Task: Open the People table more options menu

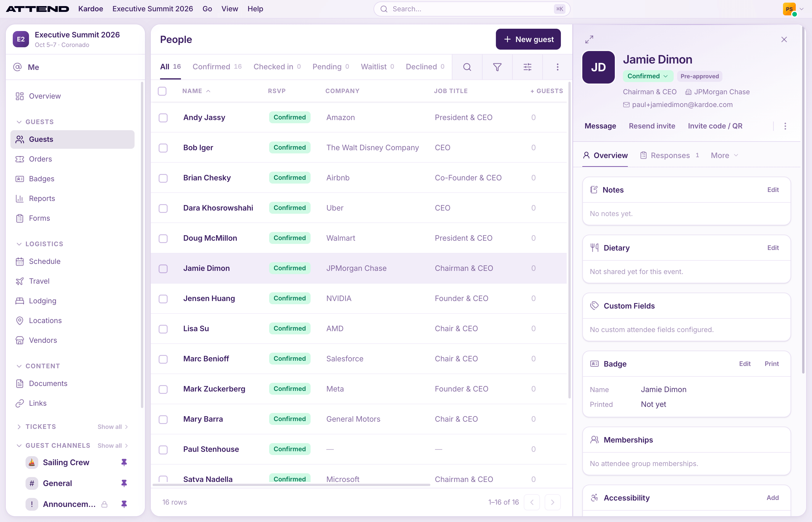Action: (557, 67)
